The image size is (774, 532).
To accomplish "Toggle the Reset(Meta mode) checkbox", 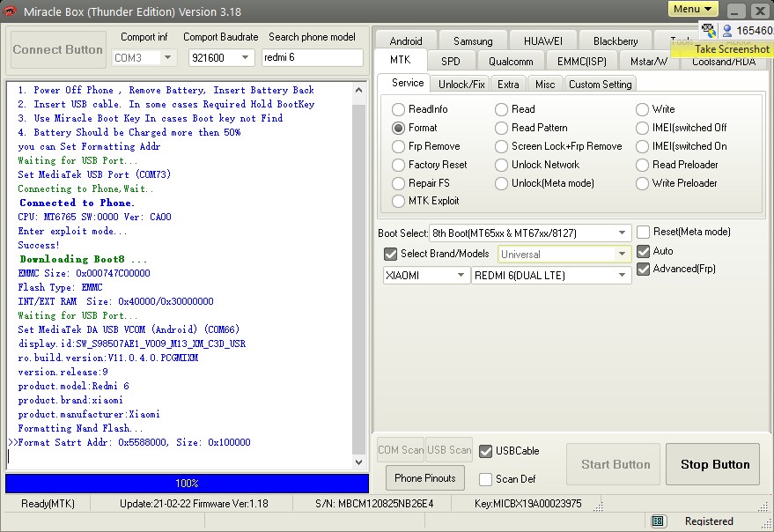I will [643, 232].
